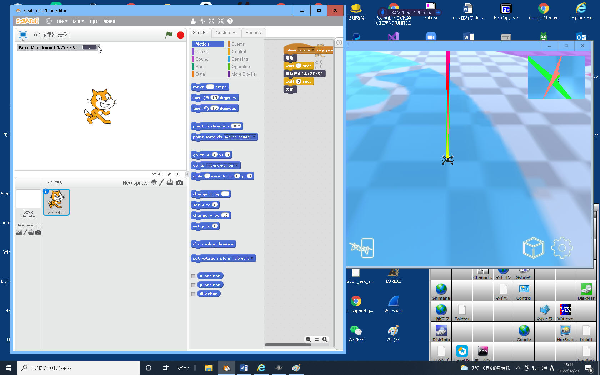
Task: Click the 3D cube view icon
Action: tap(533, 248)
